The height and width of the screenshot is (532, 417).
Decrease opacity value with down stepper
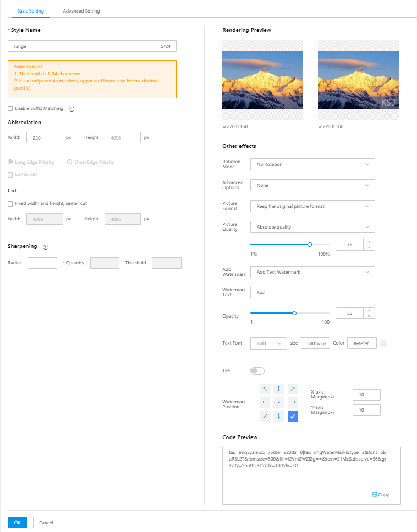[369, 316]
